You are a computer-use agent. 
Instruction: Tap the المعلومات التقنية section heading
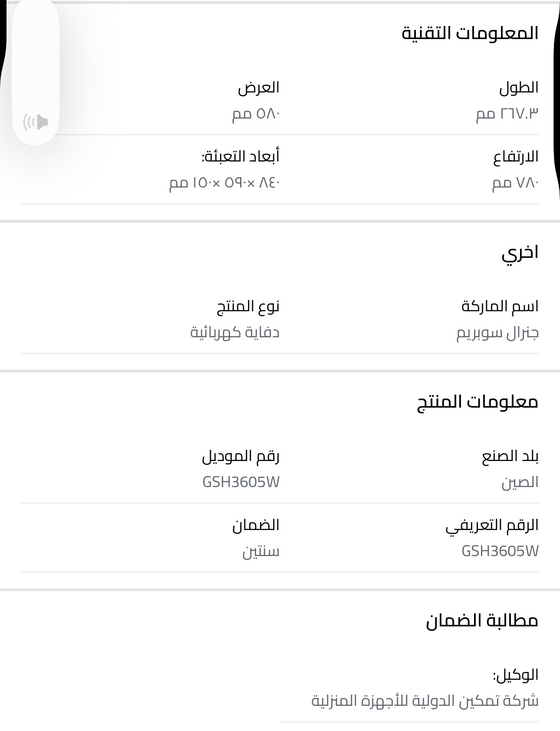pos(470,33)
